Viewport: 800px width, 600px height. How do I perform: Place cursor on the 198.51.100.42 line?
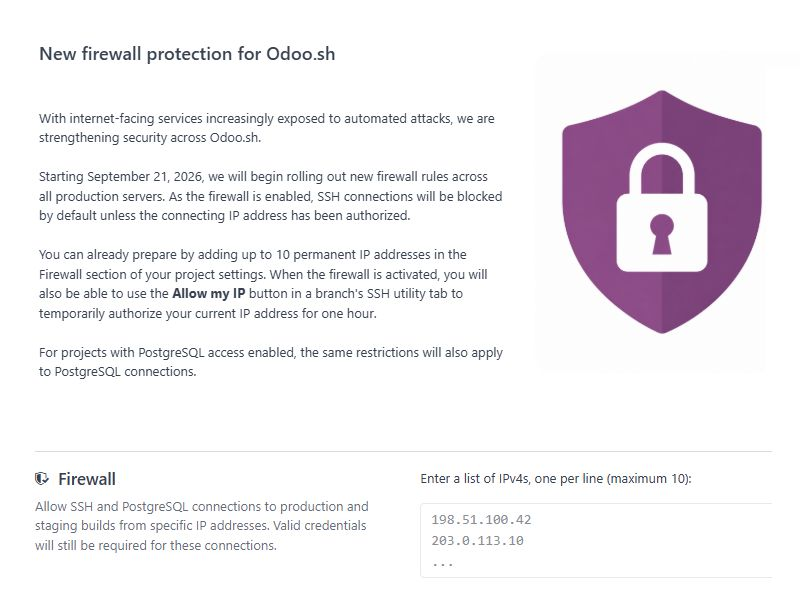tap(481, 520)
